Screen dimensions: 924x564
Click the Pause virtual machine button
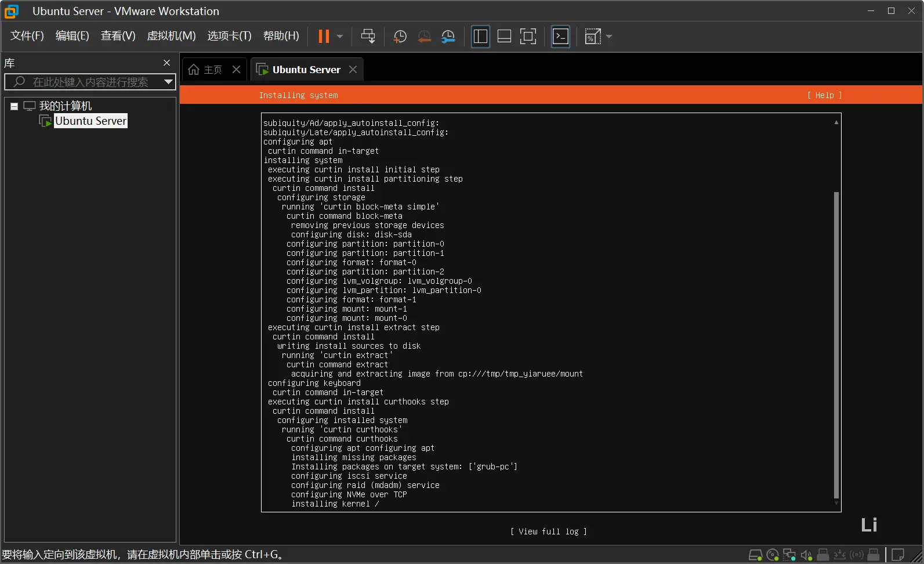coord(324,37)
